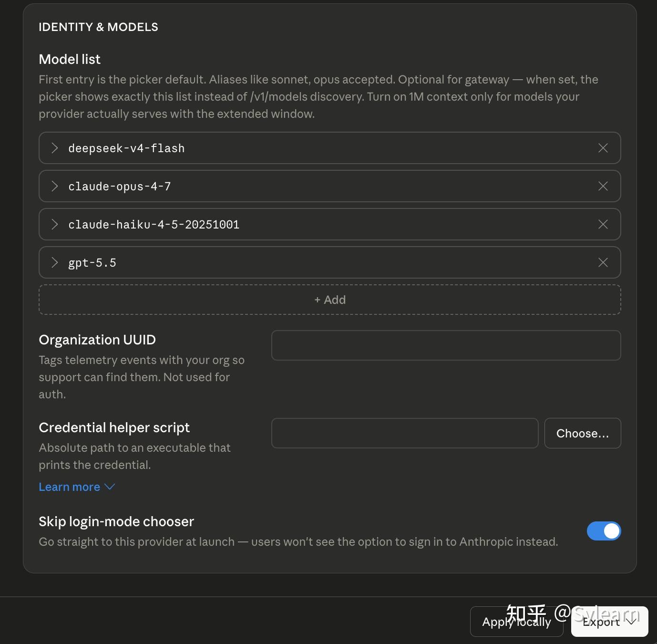Click Choose... to browse for a script

point(582,433)
